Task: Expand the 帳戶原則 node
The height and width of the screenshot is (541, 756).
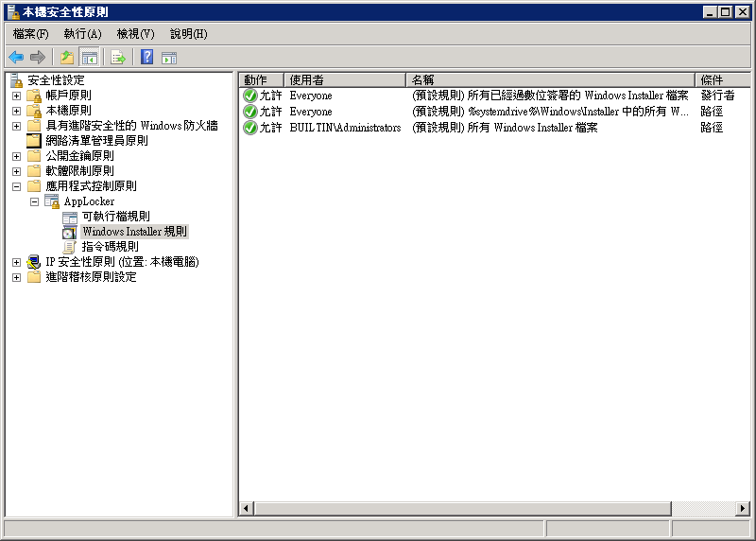Action: 16,96
